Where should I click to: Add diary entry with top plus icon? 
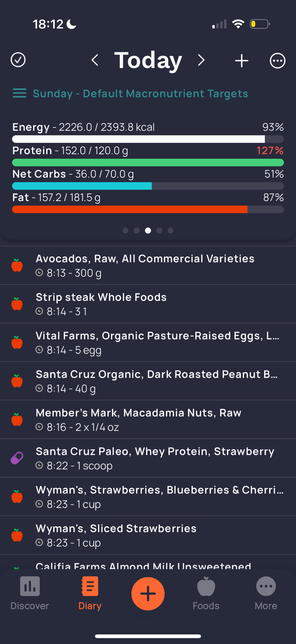pos(242,60)
